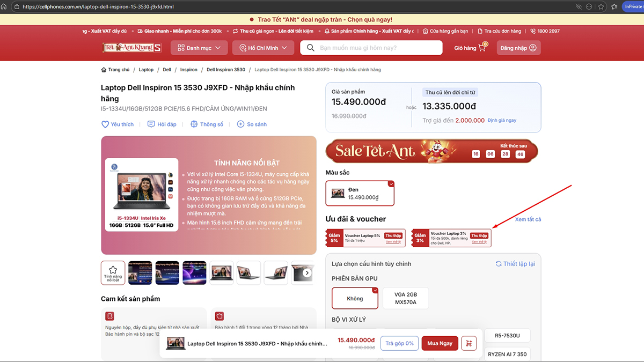Click the Yêu thích heart icon
This screenshot has width=644, height=362.
click(105, 124)
